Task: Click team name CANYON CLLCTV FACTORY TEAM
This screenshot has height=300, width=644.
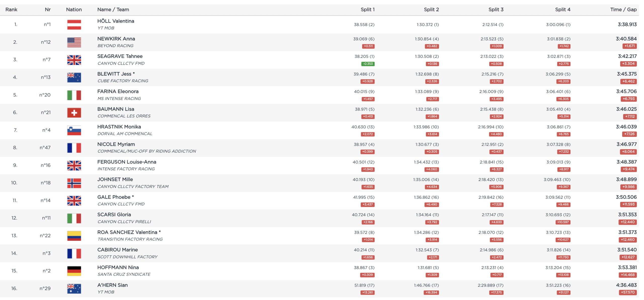Action: (x=133, y=186)
